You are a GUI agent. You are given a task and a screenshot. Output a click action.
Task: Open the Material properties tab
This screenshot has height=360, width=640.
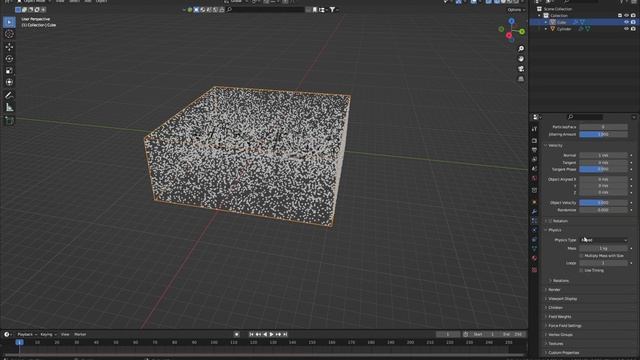pos(534,258)
